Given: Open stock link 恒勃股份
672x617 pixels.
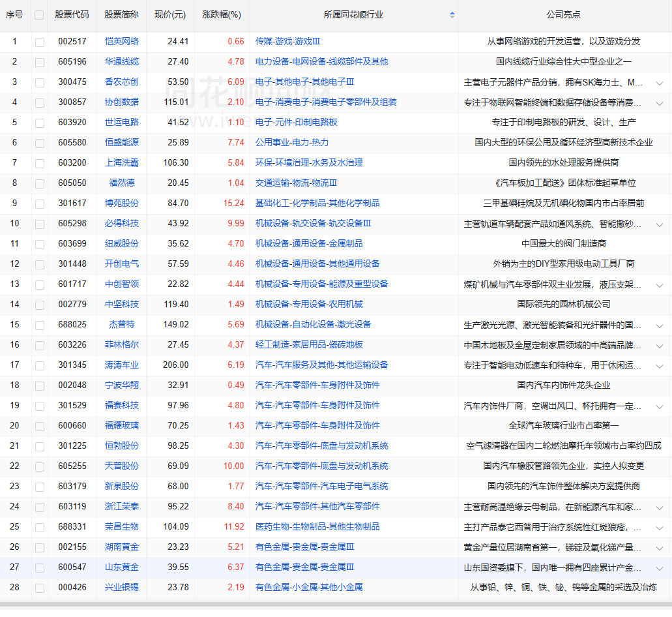Looking at the screenshot, I should point(122,446).
